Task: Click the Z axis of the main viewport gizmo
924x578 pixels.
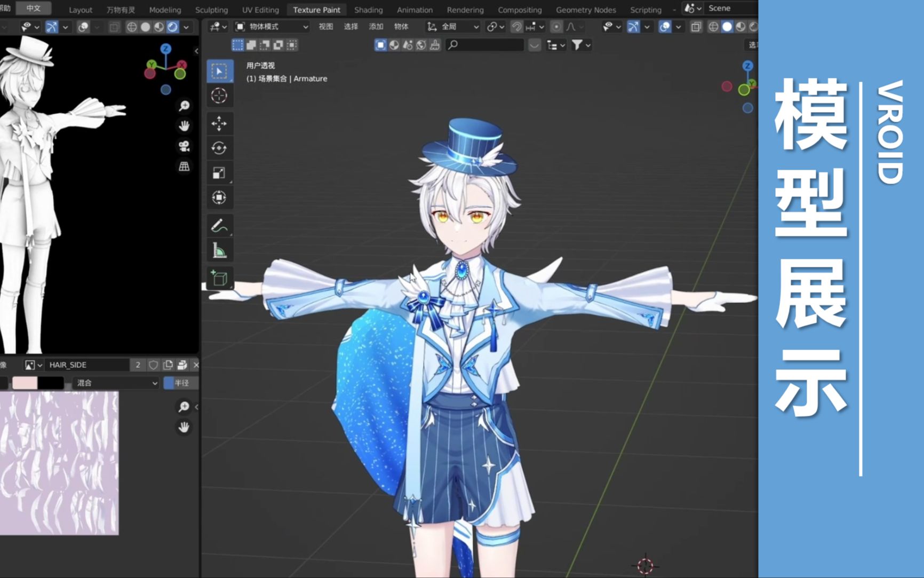Action: pyautogui.click(x=747, y=66)
